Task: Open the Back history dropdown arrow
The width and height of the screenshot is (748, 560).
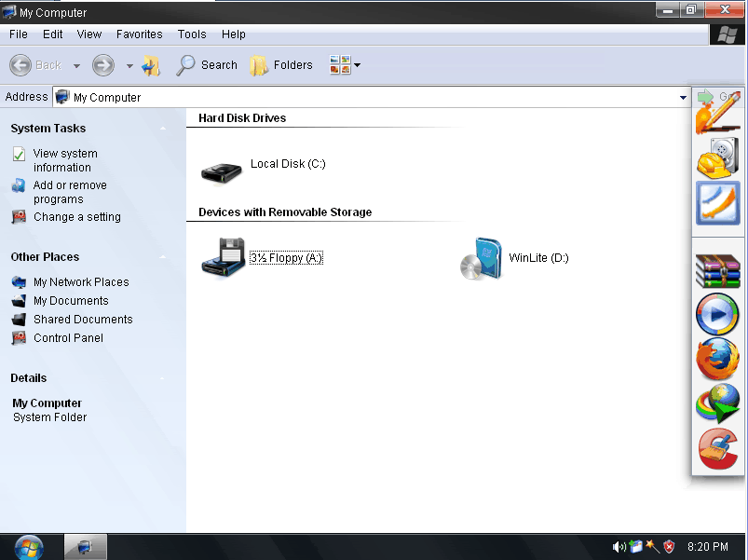Action: (x=76, y=66)
